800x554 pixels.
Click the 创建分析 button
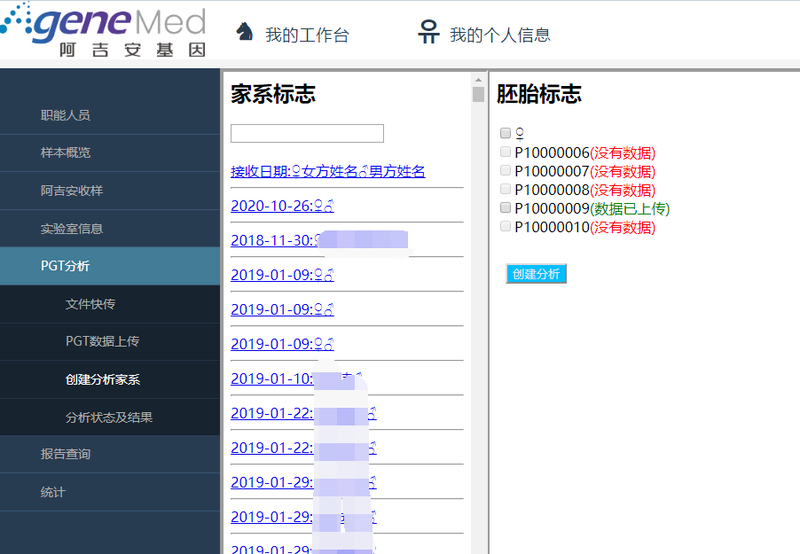click(536, 274)
